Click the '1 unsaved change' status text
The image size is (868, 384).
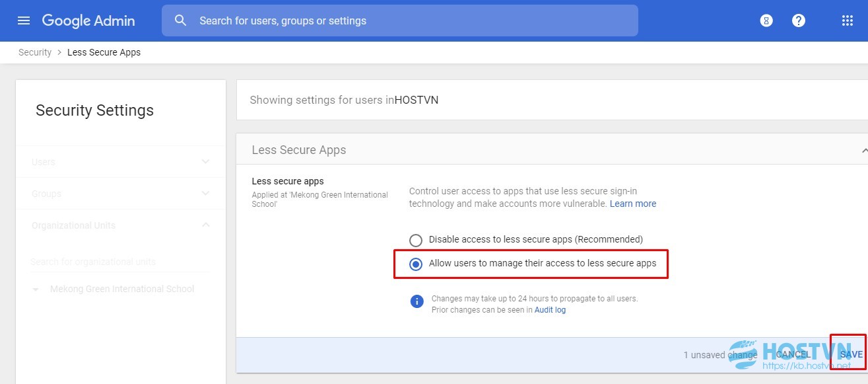point(720,355)
